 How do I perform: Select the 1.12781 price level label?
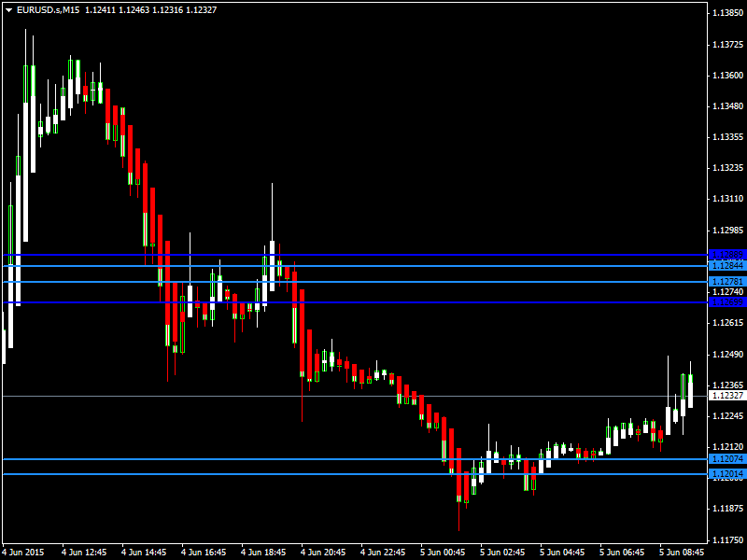[x=726, y=282]
